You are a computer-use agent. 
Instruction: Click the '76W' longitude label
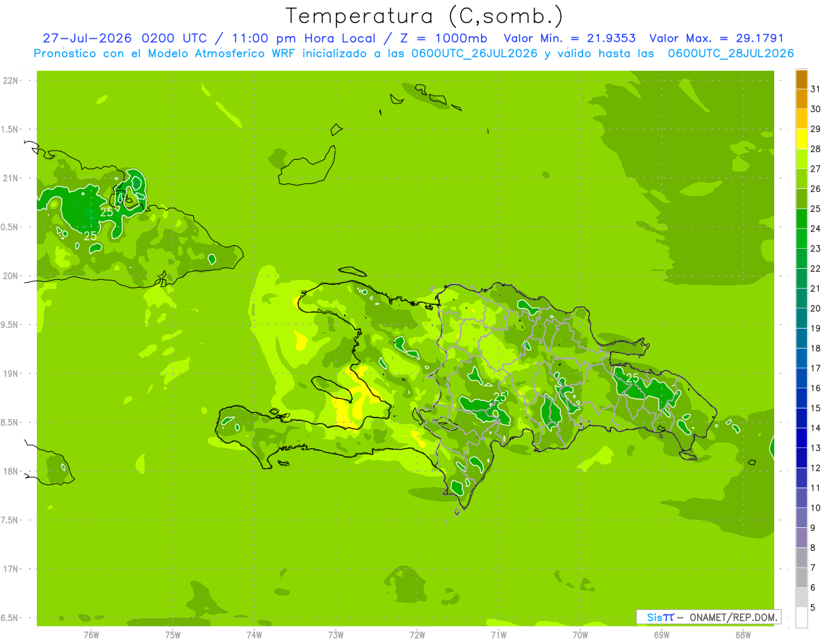(x=91, y=634)
